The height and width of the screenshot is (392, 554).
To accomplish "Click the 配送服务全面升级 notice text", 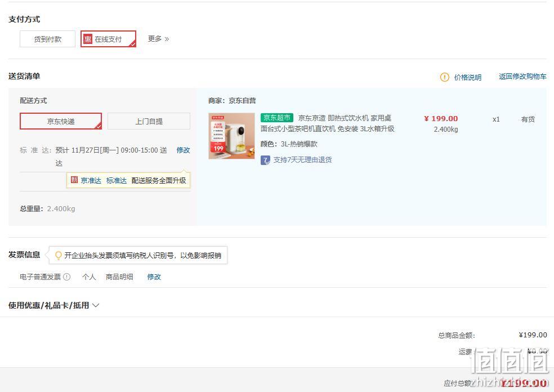I will click(159, 181).
